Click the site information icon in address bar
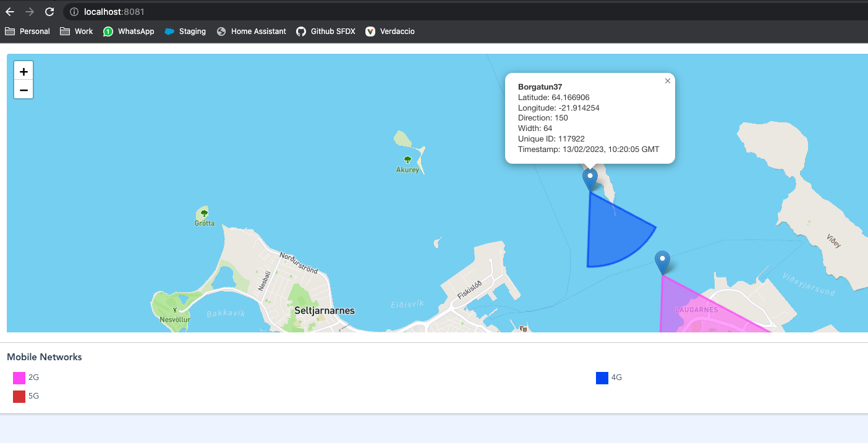This screenshot has width=868, height=443. 74,11
